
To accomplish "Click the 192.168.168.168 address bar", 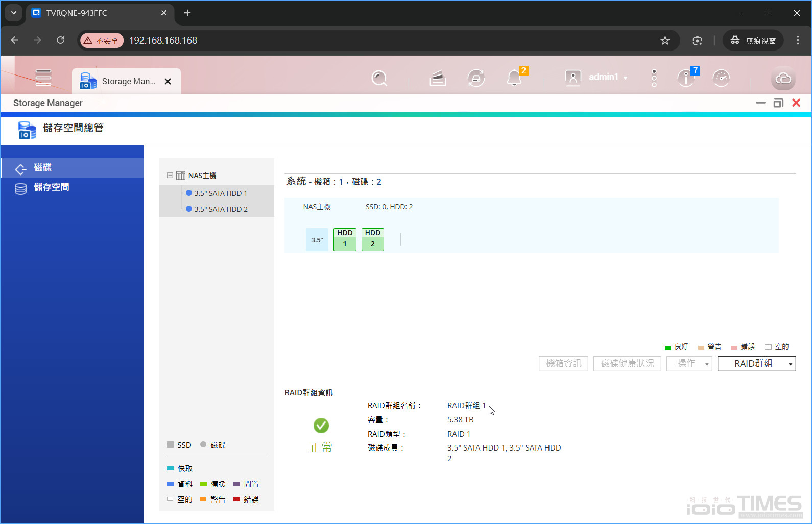I will point(163,40).
